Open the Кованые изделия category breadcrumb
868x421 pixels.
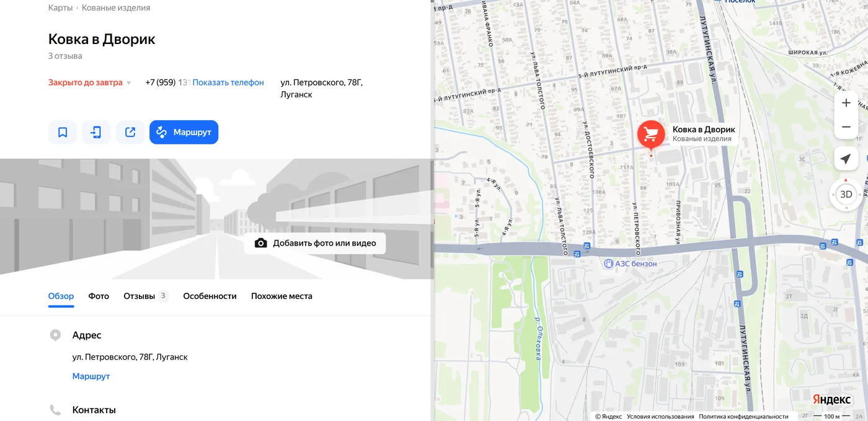117,8
